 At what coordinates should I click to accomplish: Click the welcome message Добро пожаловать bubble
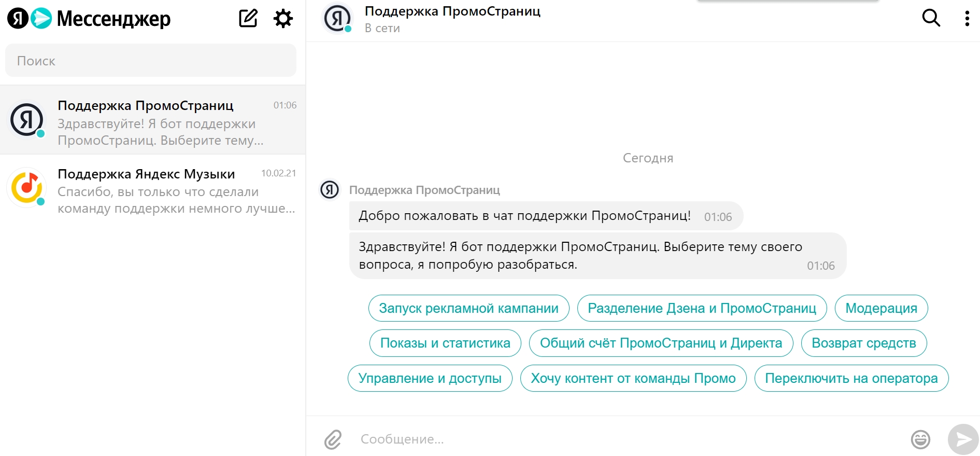pos(546,216)
